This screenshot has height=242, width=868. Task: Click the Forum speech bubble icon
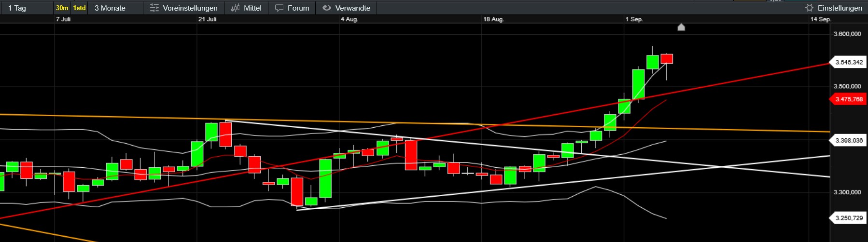click(279, 8)
